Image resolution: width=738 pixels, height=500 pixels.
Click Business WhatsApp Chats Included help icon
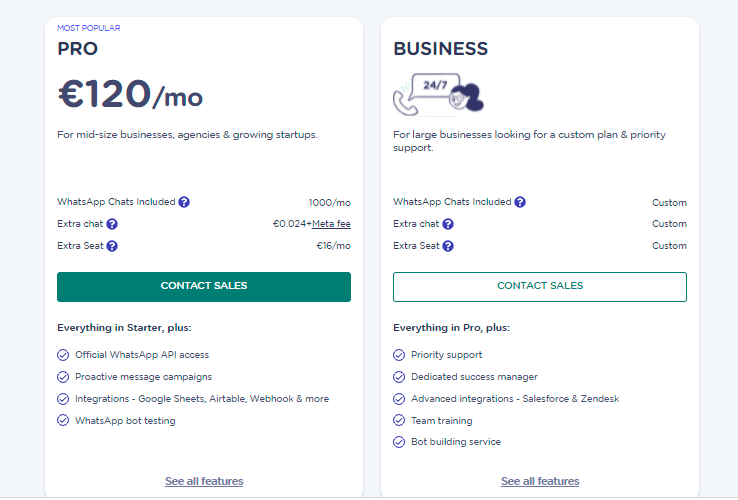pos(520,202)
